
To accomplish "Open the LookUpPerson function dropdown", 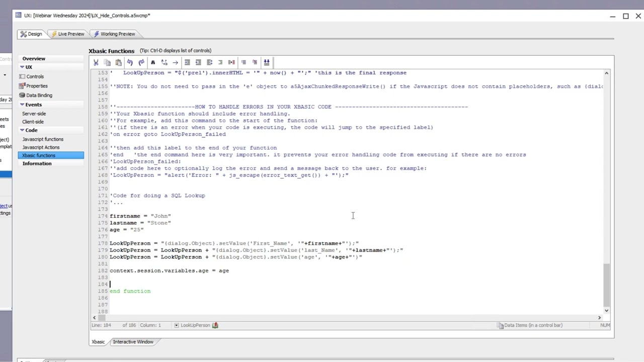I will tap(177, 325).
